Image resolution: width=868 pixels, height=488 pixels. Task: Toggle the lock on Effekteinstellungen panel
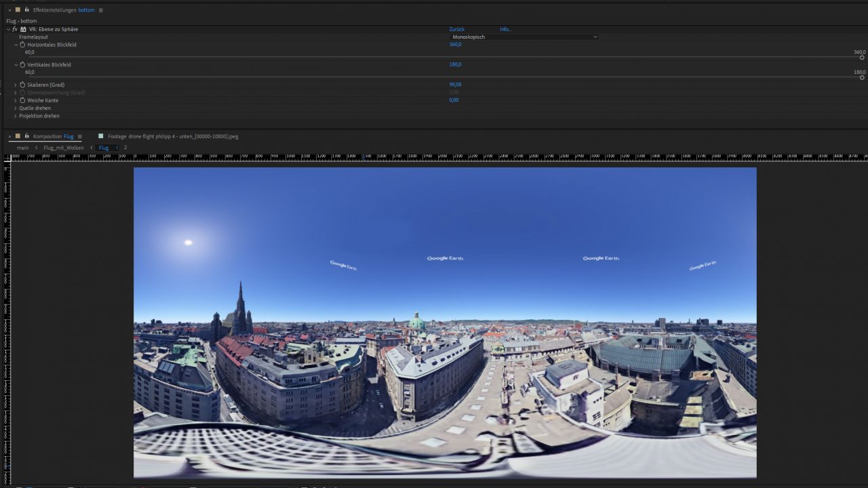tap(26, 10)
